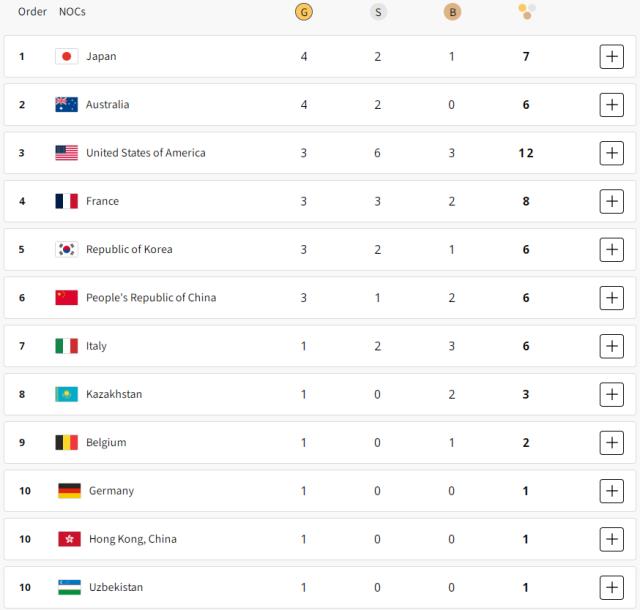Click the United States of America name
Image resolution: width=640 pixels, height=610 pixels.
click(x=145, y=153)
